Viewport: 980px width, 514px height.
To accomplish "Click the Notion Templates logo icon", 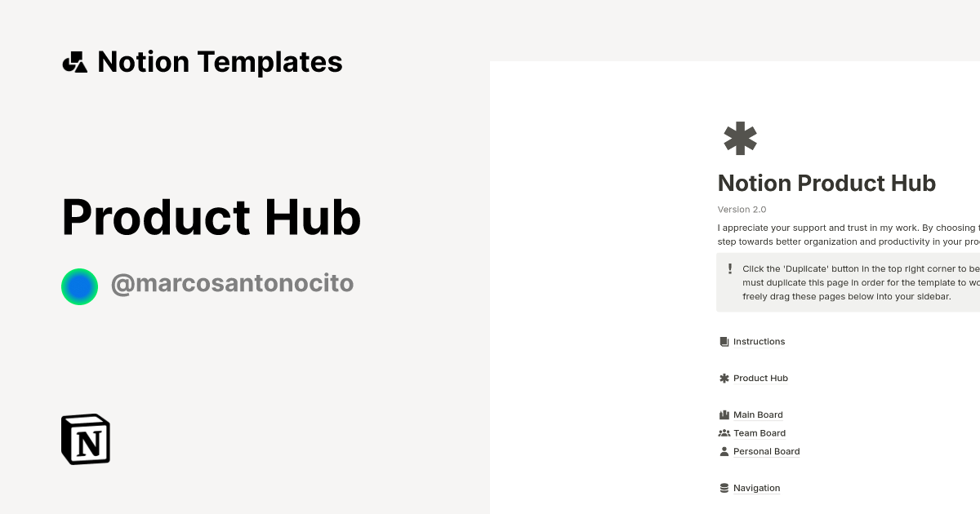I will click(x=75, y=61).
